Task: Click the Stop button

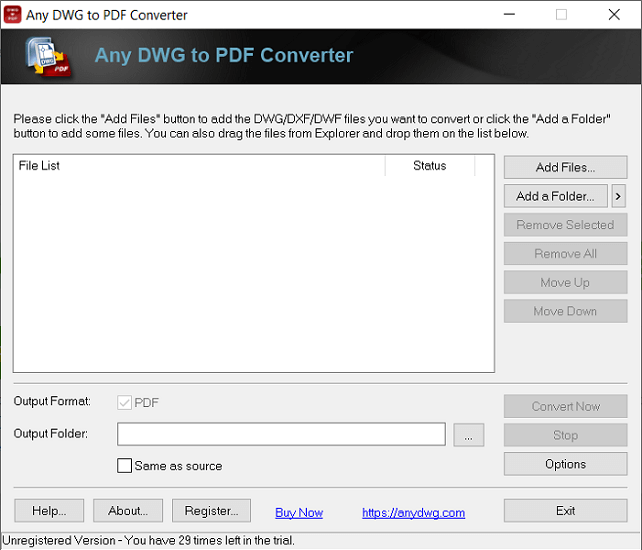Action: (x=565, y=435)
